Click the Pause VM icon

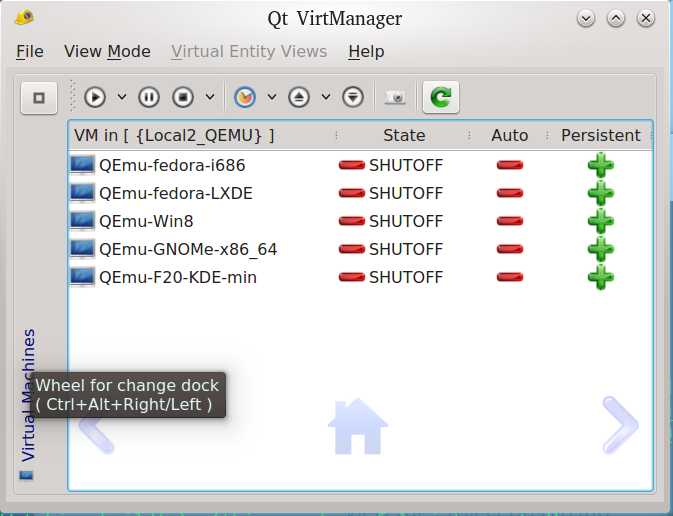149,97
